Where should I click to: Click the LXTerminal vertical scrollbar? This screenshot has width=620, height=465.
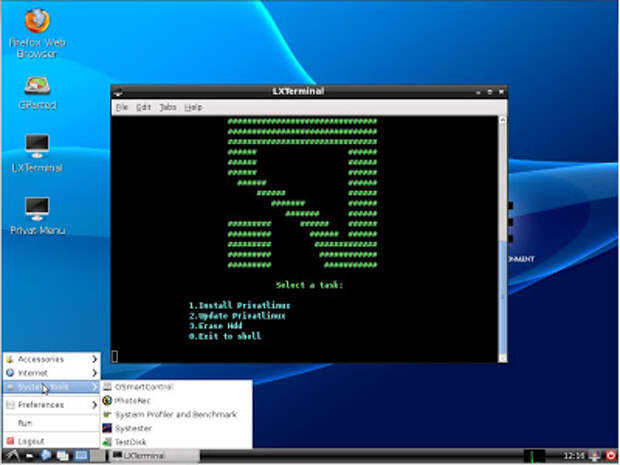503,239
